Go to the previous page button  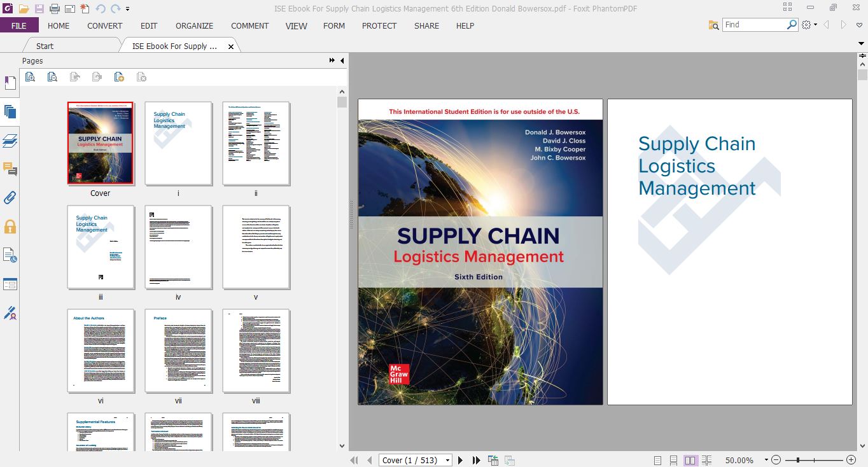point(368,460)
